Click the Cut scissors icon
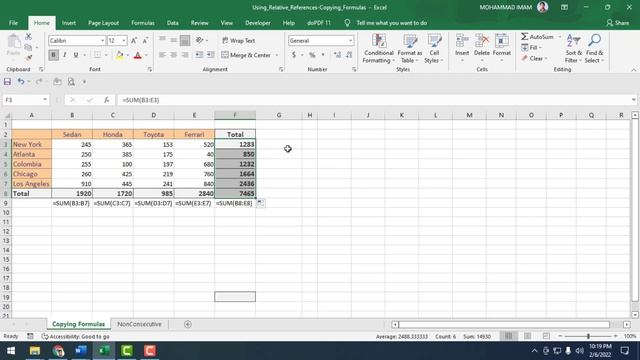Image resolution: width=640 pixels, height=360 pixels. pyautogui.click(x=28, y=37)
